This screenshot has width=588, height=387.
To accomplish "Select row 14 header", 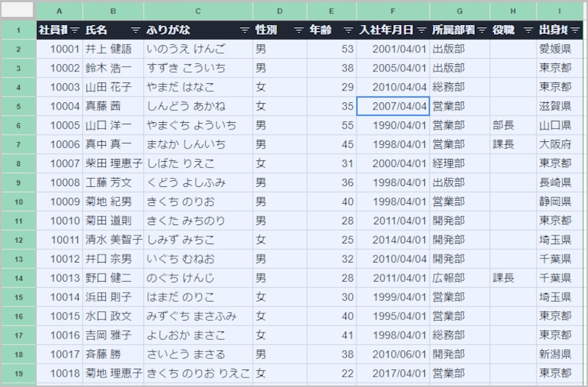I will pos(19,278).
